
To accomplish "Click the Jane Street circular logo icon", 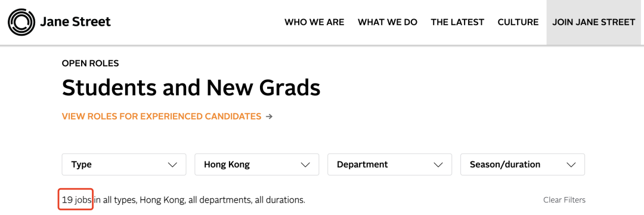I will click(21, 22).
